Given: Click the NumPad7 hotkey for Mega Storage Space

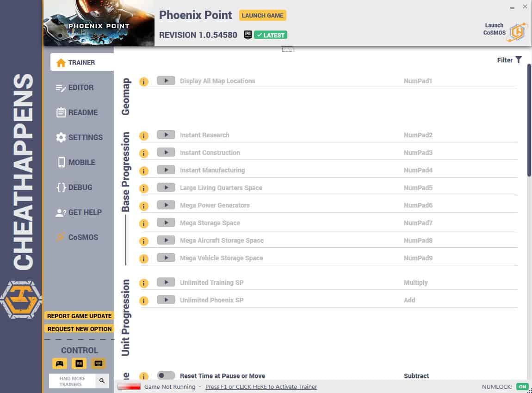Looking at the screenshot, I should 418,223.
